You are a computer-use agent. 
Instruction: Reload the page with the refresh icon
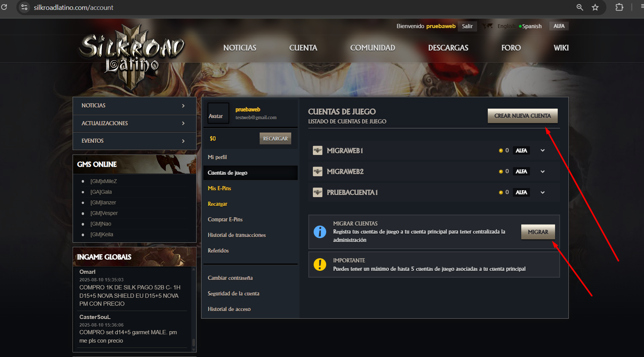4,7
